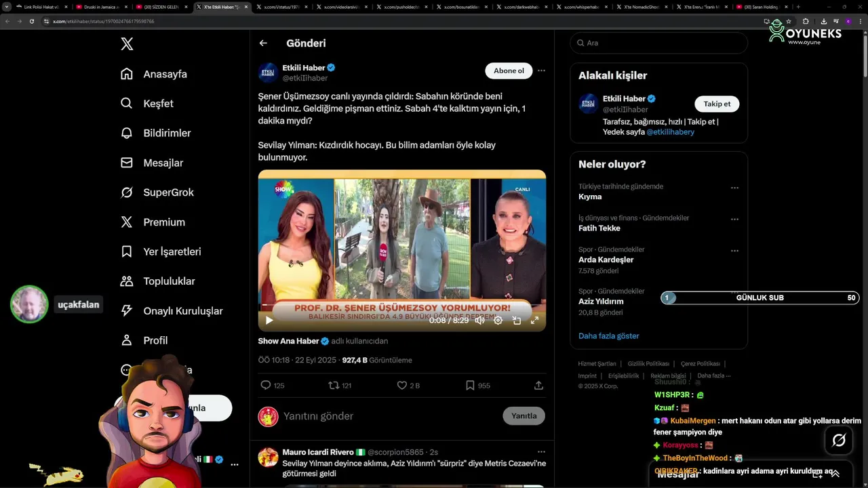Play the video

pos(269,321)
